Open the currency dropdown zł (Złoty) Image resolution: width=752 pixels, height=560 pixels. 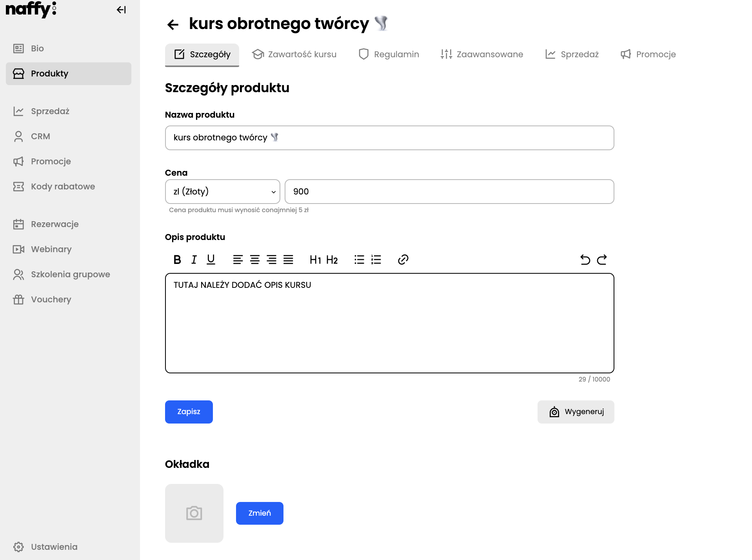click(x=223, y=192)
